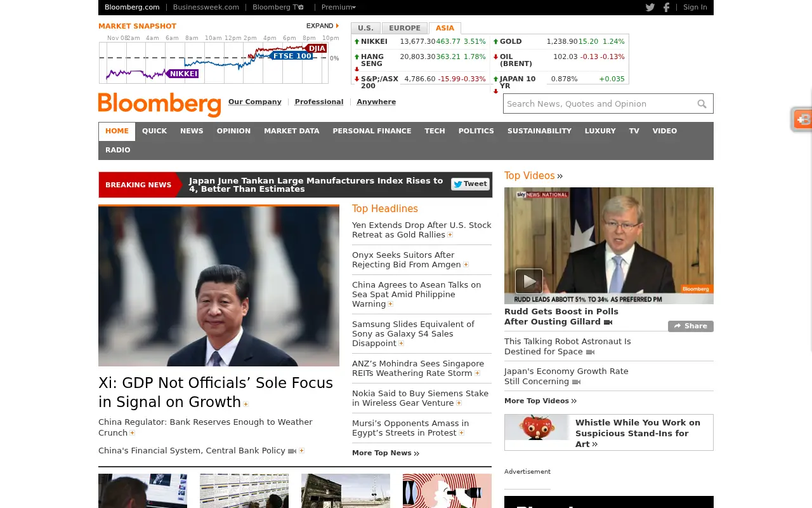The height and width of the screenshot is (508, 812).
Task: Open the TECH navigation item
Action: tap(435, 131)
